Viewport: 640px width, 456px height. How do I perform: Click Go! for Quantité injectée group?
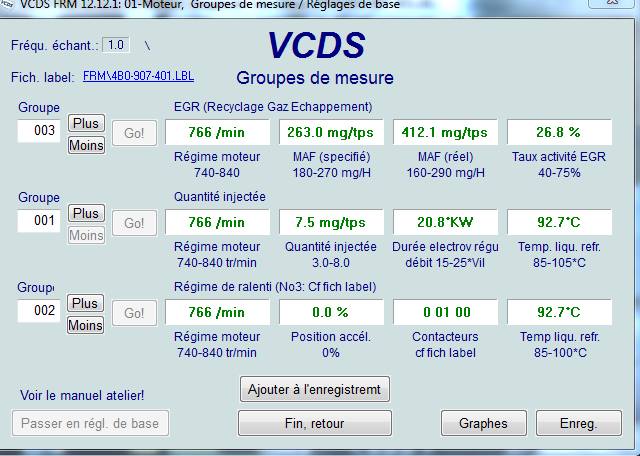(134, 223)
